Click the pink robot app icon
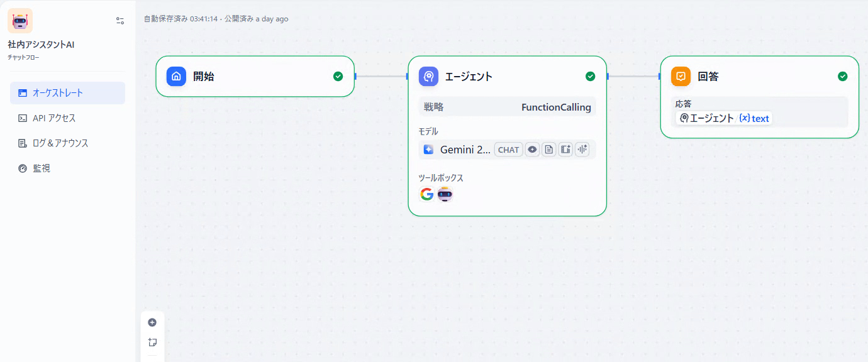 click(20, 21)
